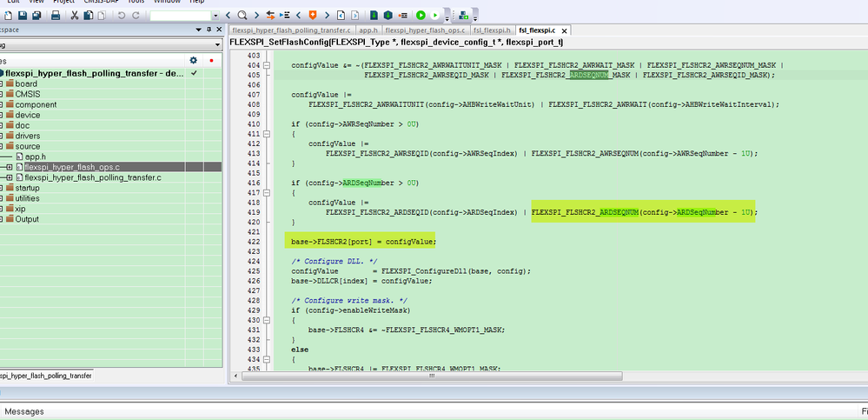The image size is (868, 420).
Task: Switch to the fsl_flexspi.h tab
Action: [492, 30]
